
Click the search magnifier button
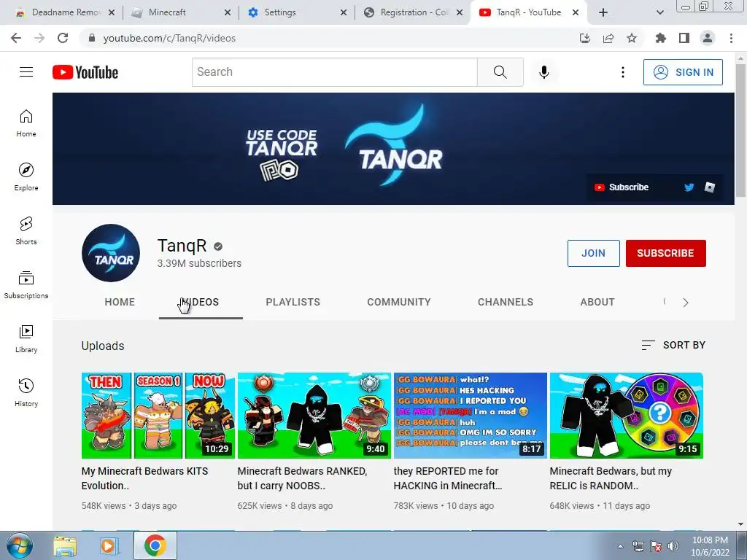[500, 72]
